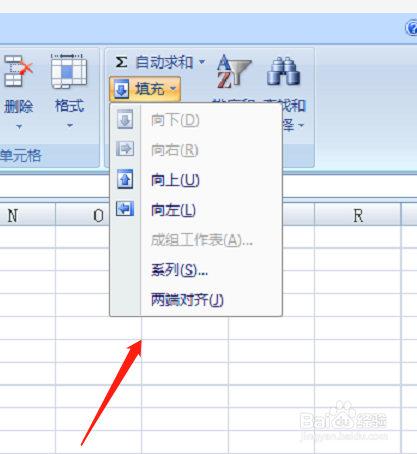
Task: Open the Find and Select dropdown arrow
Action: (x=301, y=126)
